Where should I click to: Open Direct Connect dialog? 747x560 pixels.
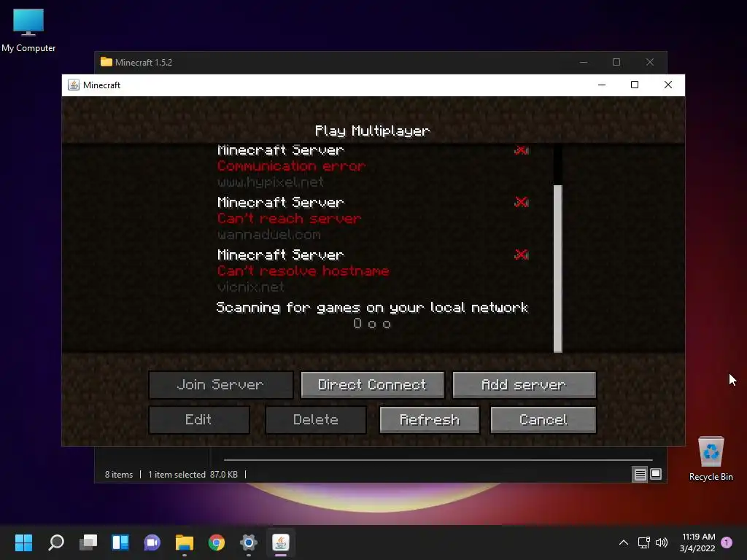click(373, 385)
